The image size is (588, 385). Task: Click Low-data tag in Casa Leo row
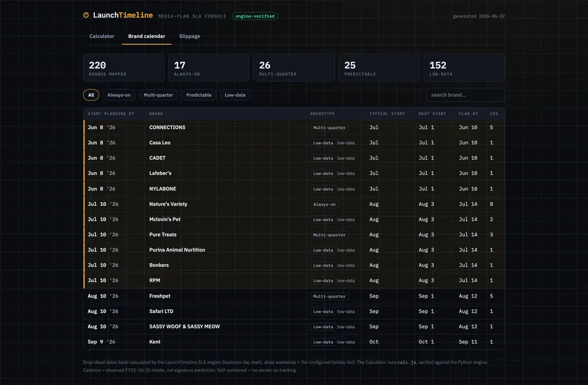point(323,143)
